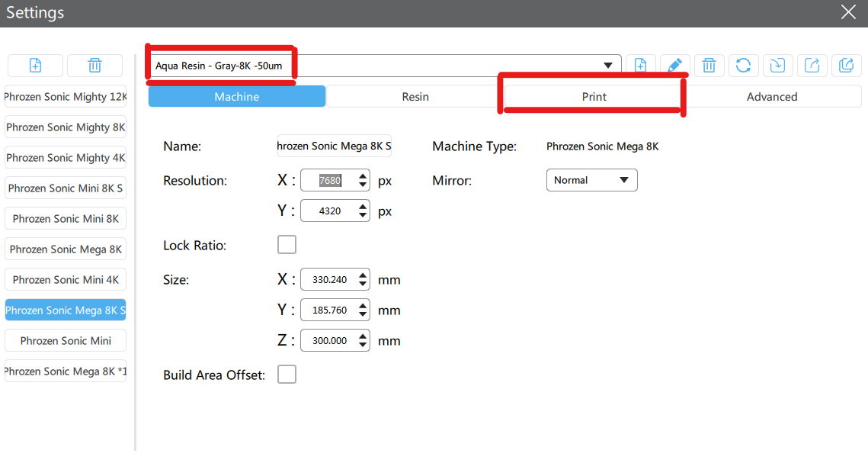Image resolution: width=868 pixels, height=460 pixels.
Task: Delete the selected machine using the left trash icon
Action: click(94, 66)
